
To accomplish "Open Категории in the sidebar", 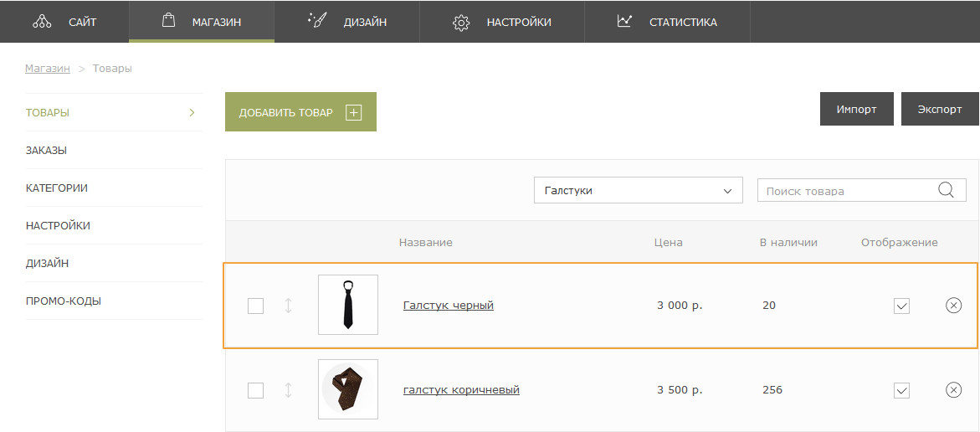I will 114,188.
